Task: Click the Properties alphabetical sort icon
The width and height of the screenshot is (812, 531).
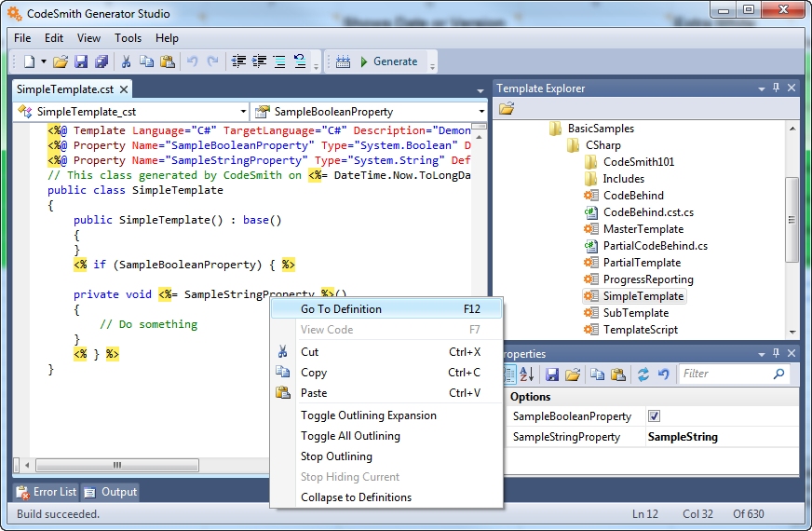Action: pos(527,374)
